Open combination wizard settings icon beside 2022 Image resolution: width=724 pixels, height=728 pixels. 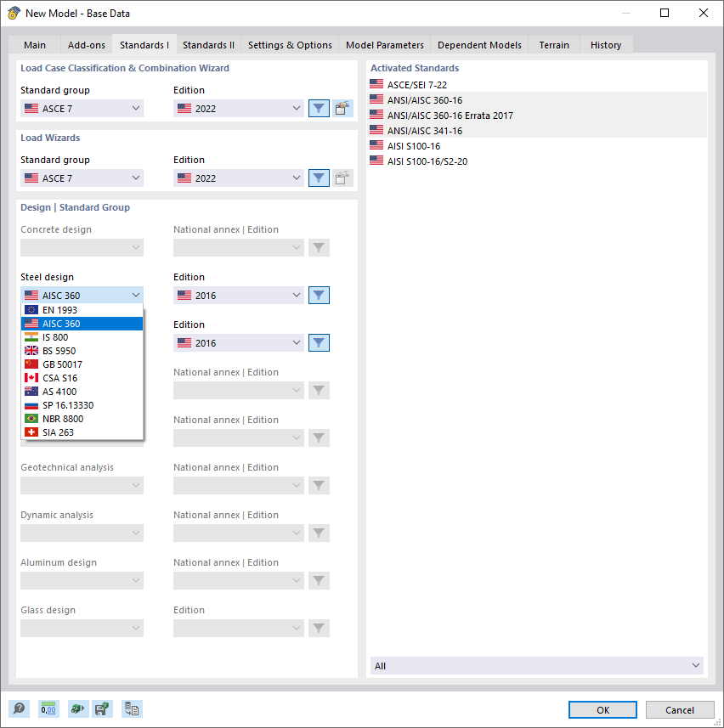tap(342, 108)
